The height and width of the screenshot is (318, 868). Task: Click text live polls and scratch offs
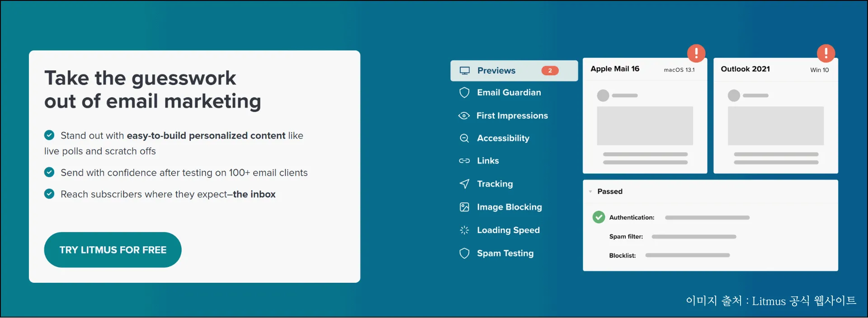click(x=100, y=151)
